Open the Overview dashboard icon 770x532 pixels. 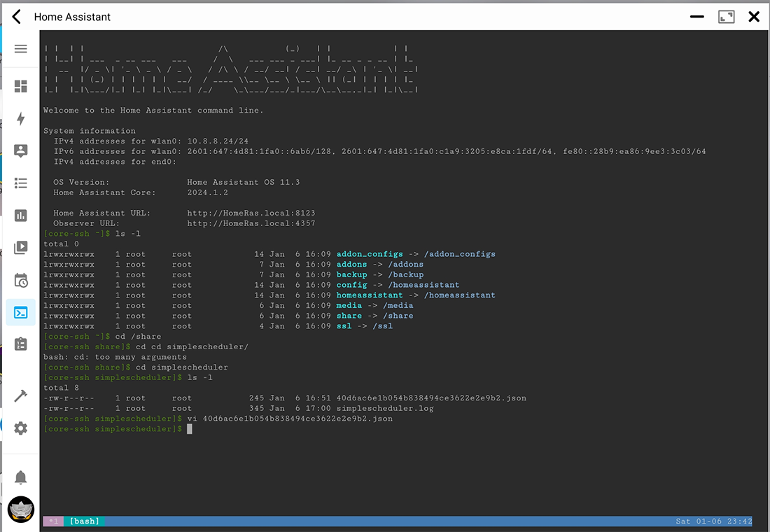point(20,87)
